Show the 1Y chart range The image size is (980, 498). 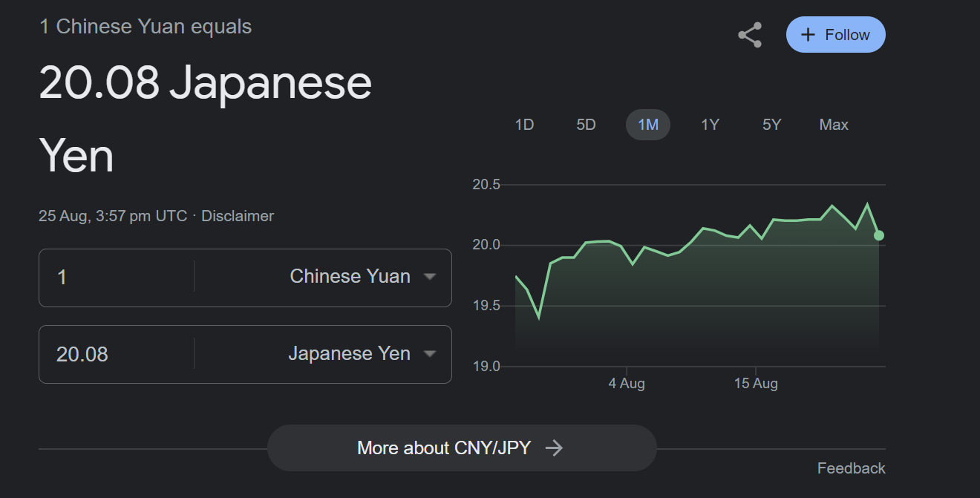coord(710,125)
